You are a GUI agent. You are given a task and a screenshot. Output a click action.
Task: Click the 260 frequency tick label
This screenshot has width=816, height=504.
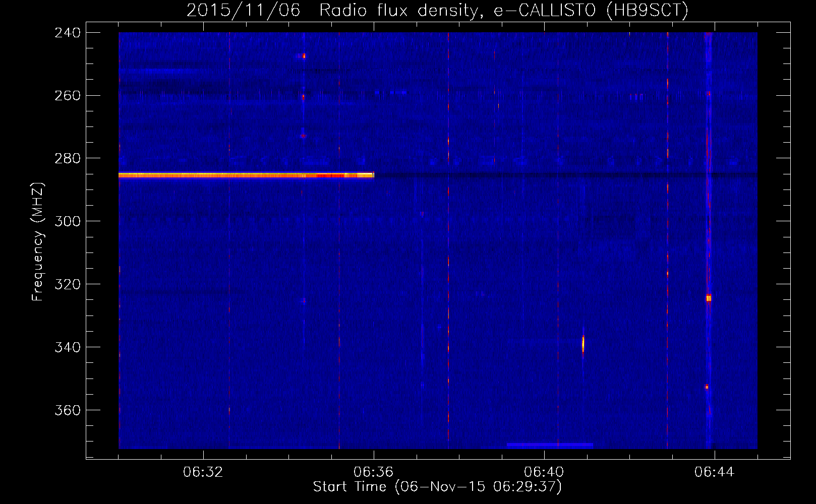tap(68, 96)
